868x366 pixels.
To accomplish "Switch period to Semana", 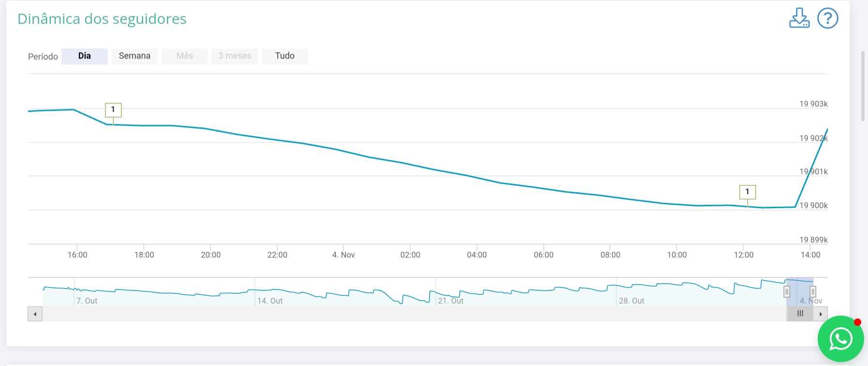I will pos(135,56).
